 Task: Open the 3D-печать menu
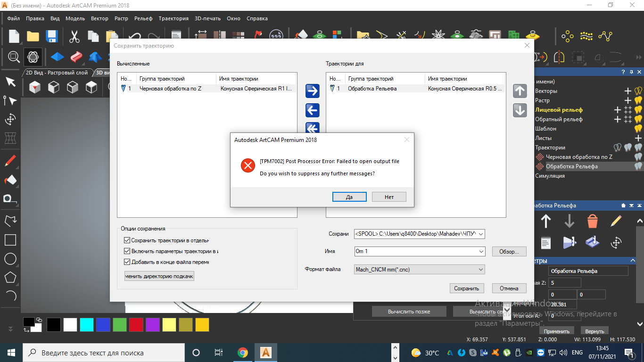[x=207, y=18]
